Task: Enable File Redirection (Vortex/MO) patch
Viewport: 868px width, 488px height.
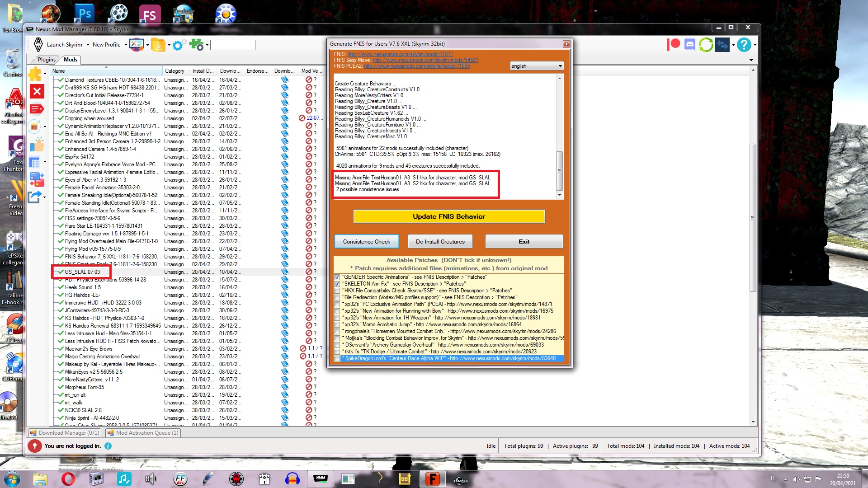Action: (x=337, y=297)
